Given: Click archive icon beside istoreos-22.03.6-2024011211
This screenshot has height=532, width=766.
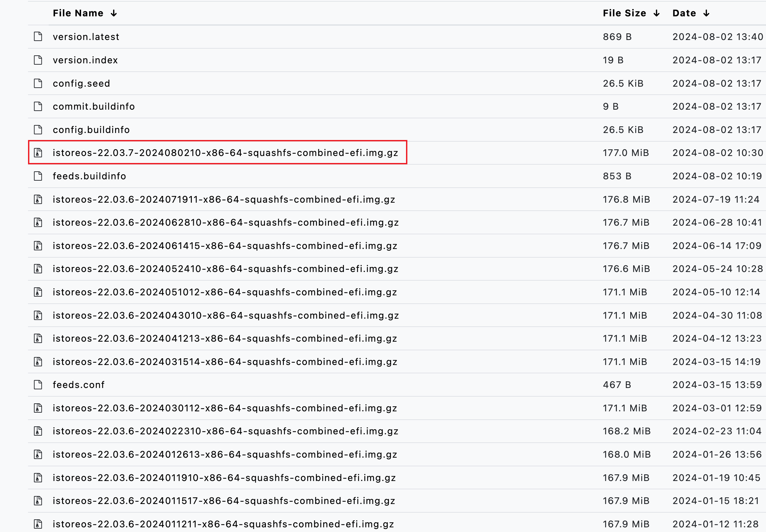Looking at the screenshot, I should (38, 524).
